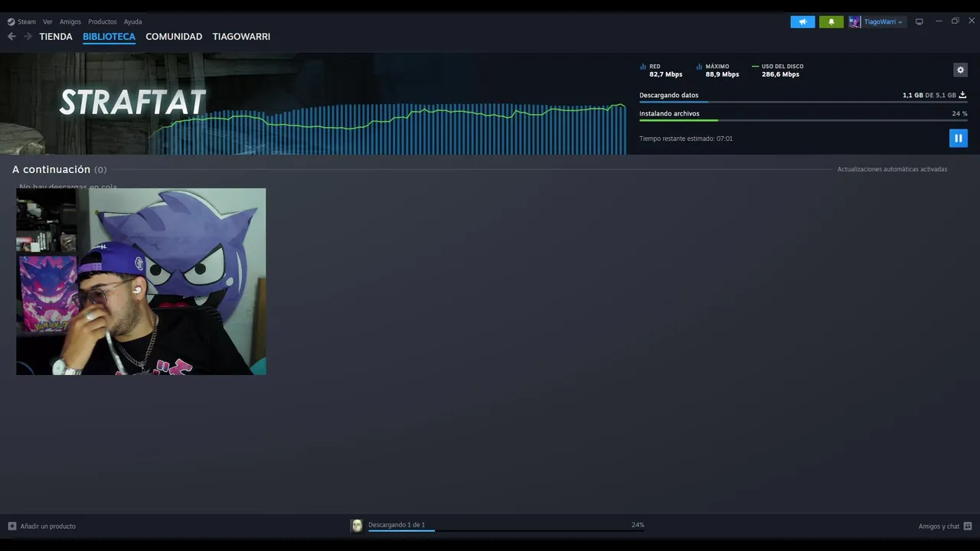
Task: Click the Steam logo icon
Action: (x=11, y=22)
